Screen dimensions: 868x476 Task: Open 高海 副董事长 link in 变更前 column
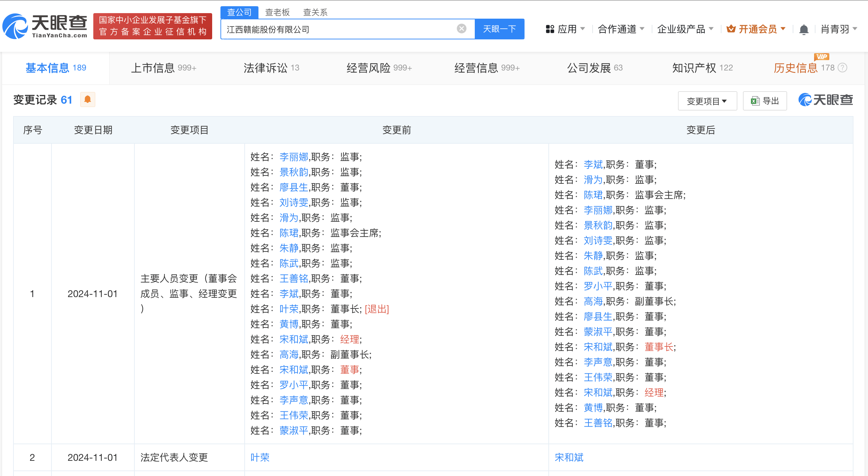[x=289, y=354]
